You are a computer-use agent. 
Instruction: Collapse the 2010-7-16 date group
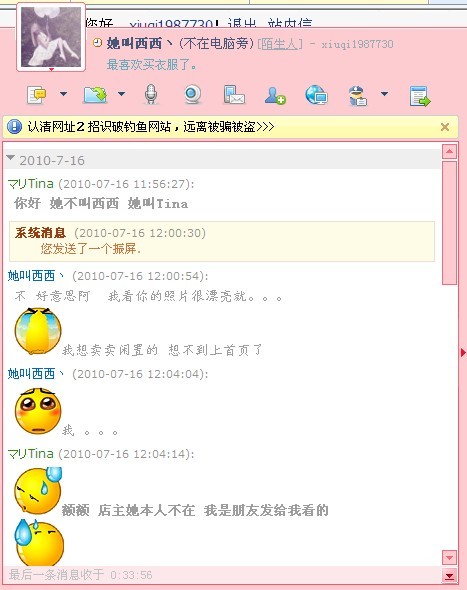click(x=11, y=158)
